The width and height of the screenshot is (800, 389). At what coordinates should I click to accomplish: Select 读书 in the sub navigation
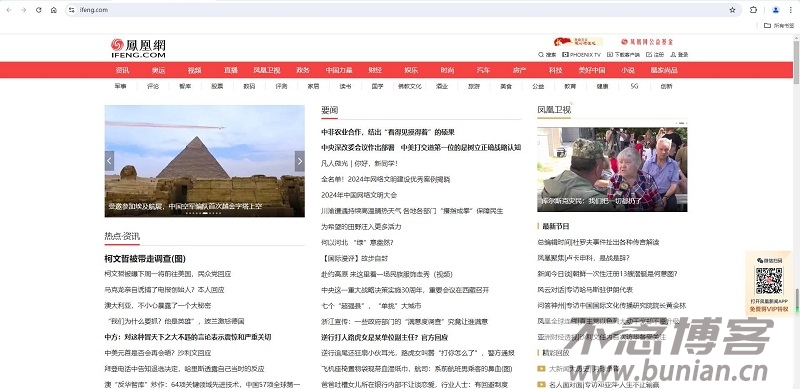tap(345, 86)
